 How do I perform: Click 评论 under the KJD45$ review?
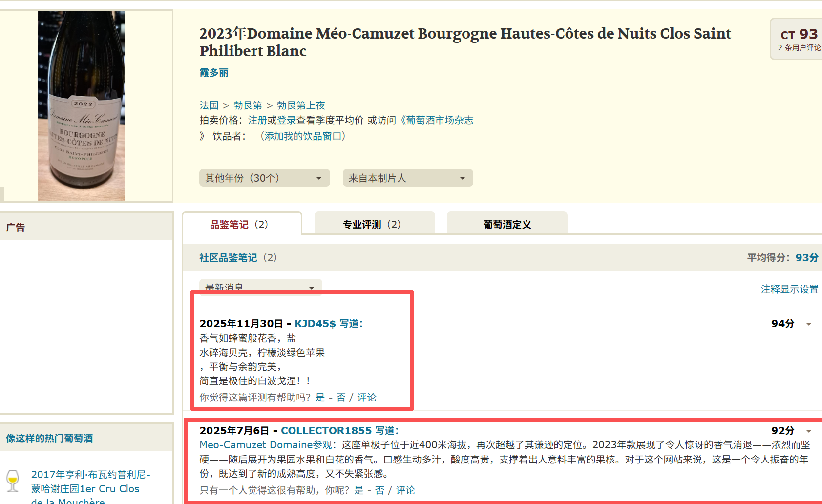point(366,398)
